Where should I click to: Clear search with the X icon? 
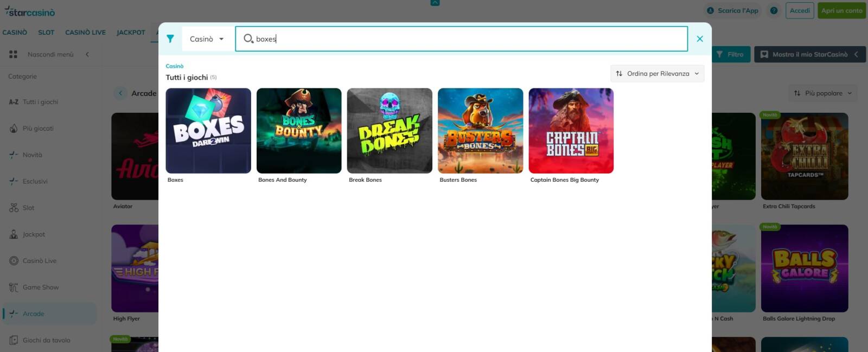(699, 39)
